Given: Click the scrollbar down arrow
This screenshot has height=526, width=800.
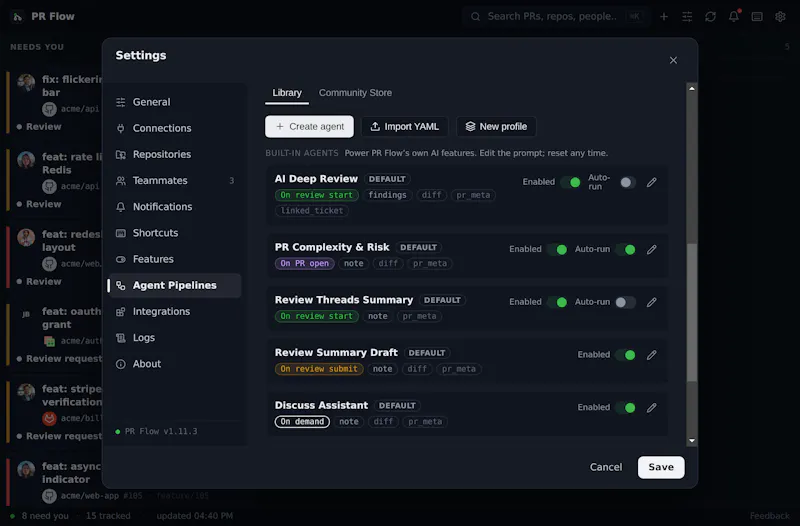Looking at the screenshot, I should tap(692, 441).
